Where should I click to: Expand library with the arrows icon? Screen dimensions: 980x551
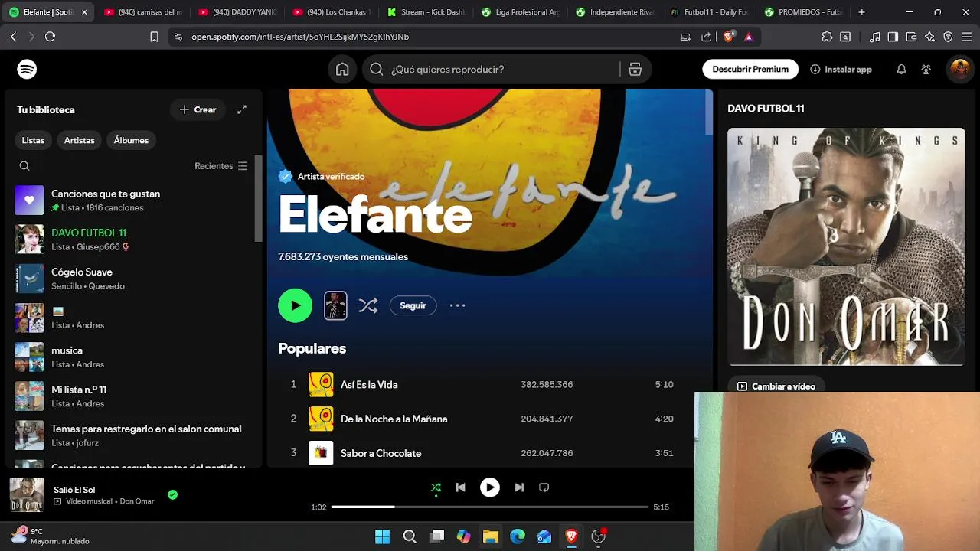tap(242, 109)
